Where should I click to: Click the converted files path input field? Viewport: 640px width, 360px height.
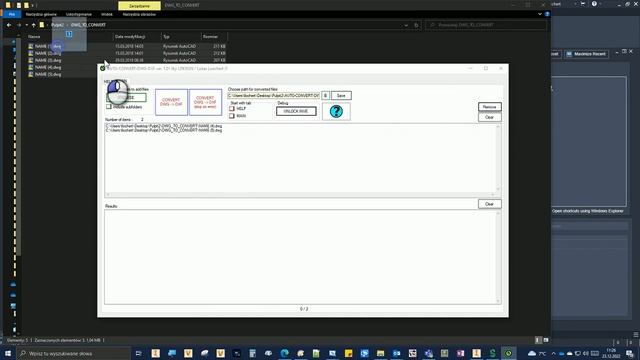(x=273, y=96)
